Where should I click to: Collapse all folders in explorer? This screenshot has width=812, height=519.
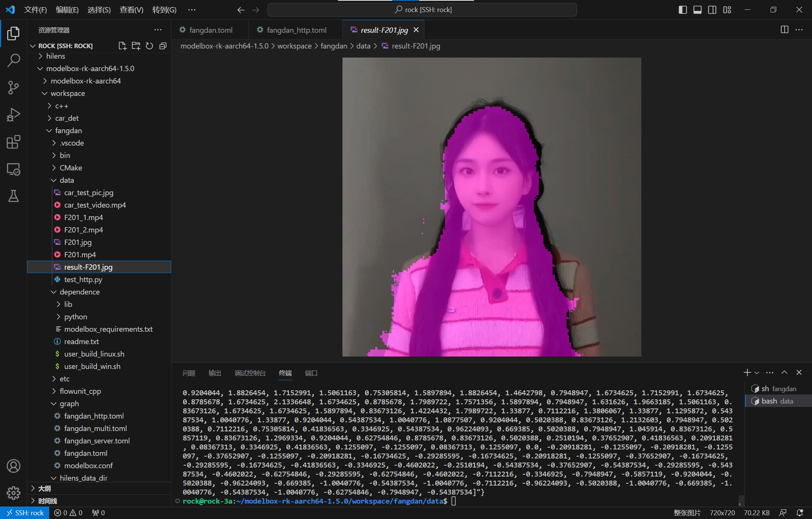(163, 46)
